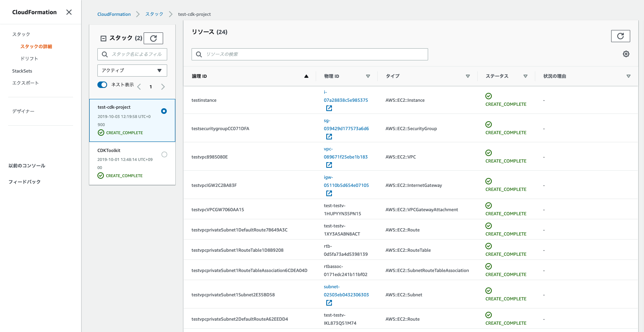Click testvpc8985080E status check icon
Viewport: 644px width, 332px height.
489,153
